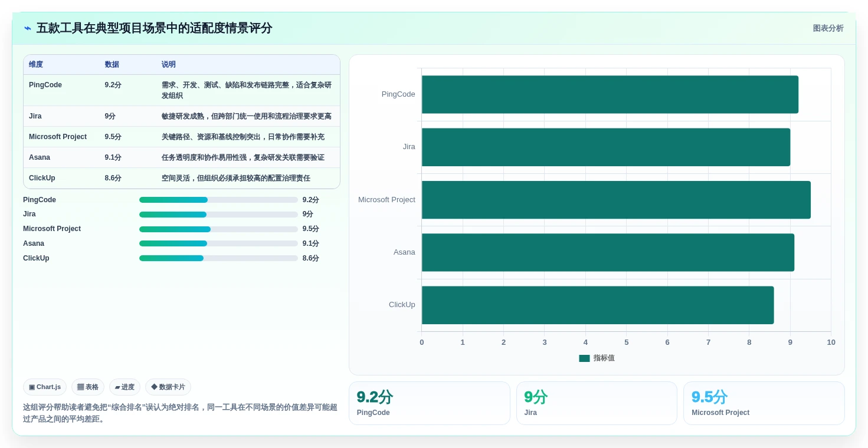Click the 9.1分 value in the table

(x=113, y=157)
